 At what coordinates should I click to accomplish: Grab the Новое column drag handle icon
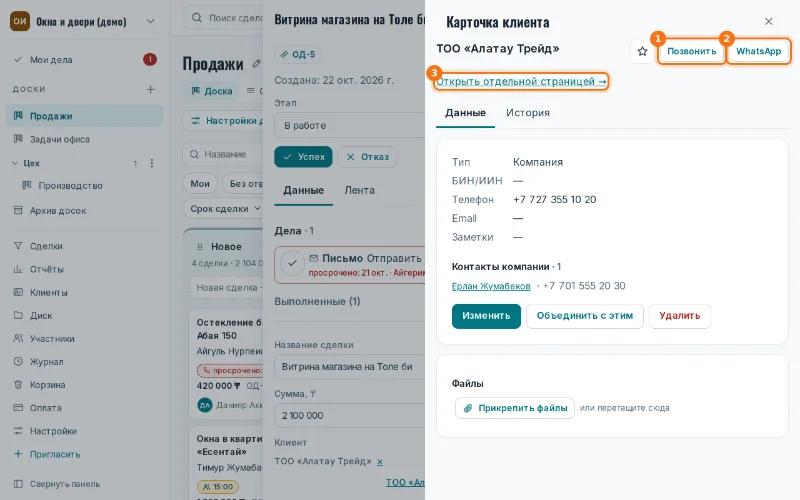[x=200, y=247]
